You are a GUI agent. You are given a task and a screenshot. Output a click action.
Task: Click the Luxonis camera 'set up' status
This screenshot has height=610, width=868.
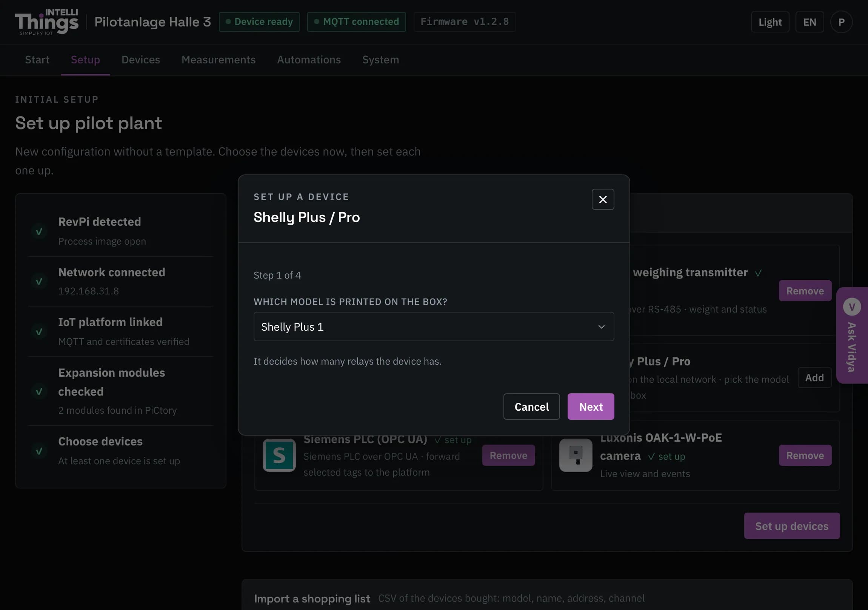tap(666, 456)
